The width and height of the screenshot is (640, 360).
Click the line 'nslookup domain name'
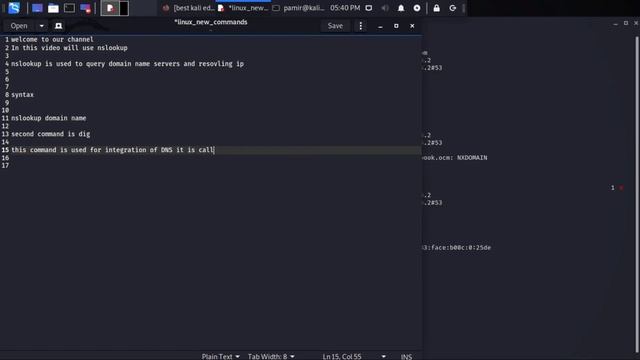point(49,118)
